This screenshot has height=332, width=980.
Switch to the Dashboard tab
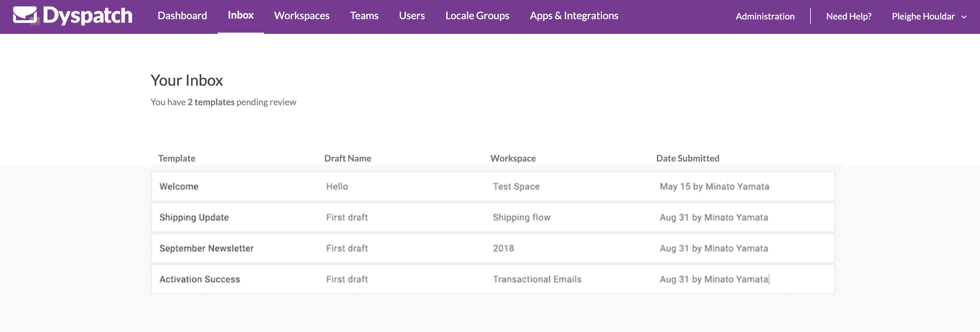[182, 16]
